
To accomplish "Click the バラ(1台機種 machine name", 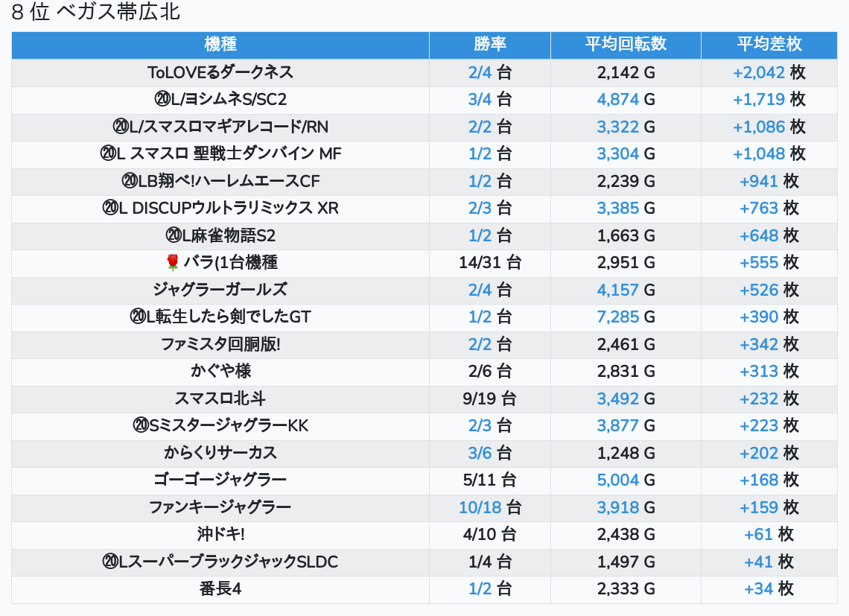I will pos(230,263).
